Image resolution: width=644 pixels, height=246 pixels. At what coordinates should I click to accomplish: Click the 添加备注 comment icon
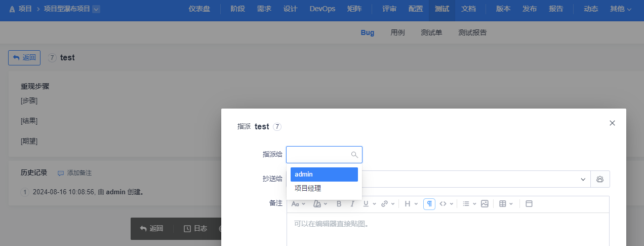pyautogui.click(x=61, y=173)
